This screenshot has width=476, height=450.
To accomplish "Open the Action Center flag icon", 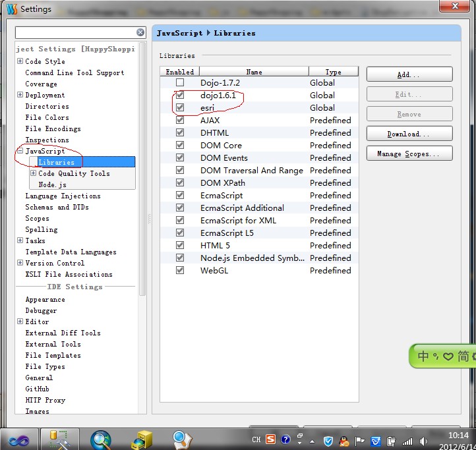I will tap(360, 441).
